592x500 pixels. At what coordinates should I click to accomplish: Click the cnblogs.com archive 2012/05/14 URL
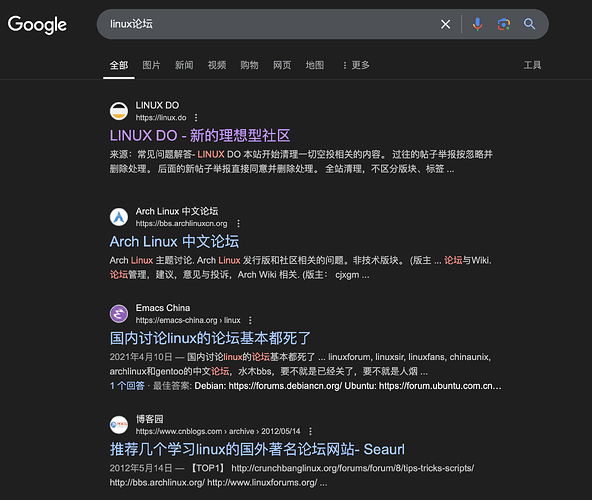218,431
